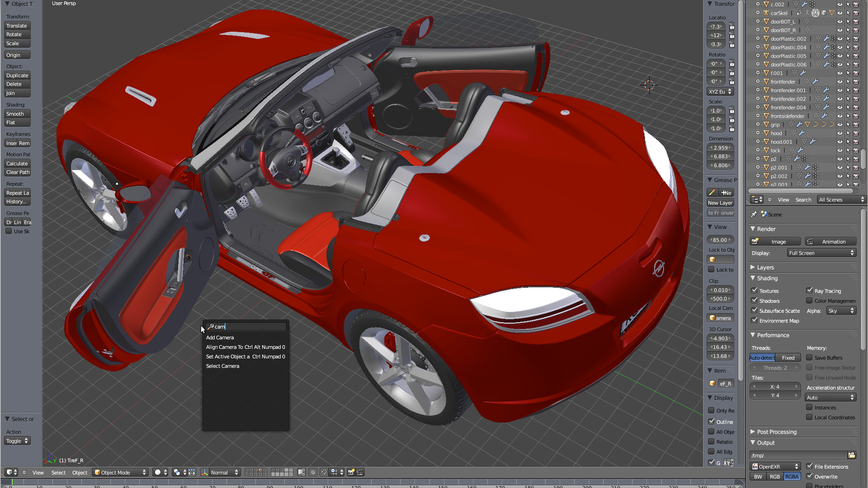
Task: Click the pin icon beside Scene
Action: [754, 214]
